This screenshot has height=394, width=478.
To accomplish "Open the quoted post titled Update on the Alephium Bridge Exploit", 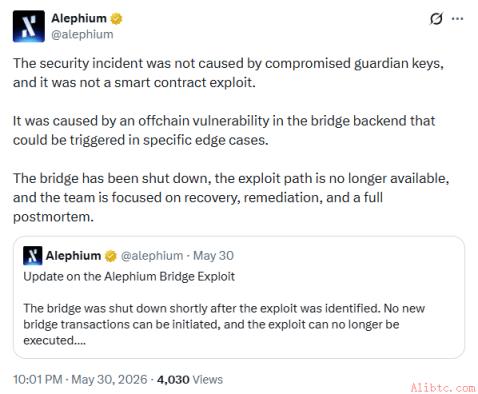I will [x=129, y=276].
